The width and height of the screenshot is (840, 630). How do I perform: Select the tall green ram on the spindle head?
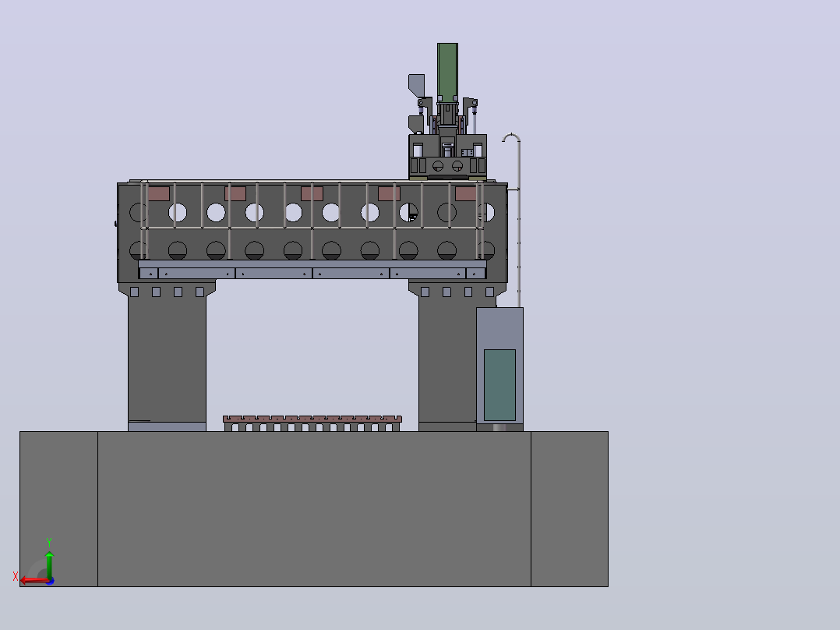(447, 73)
